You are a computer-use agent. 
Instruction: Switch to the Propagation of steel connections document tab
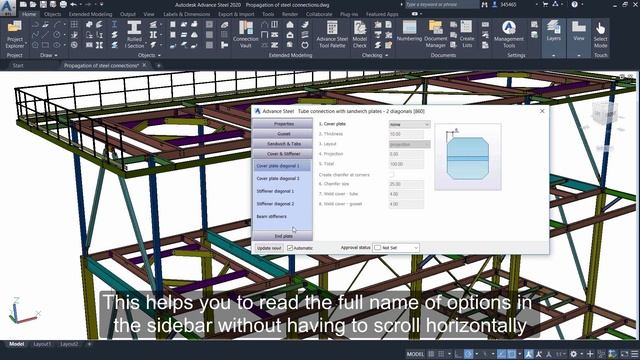point(101,65)
